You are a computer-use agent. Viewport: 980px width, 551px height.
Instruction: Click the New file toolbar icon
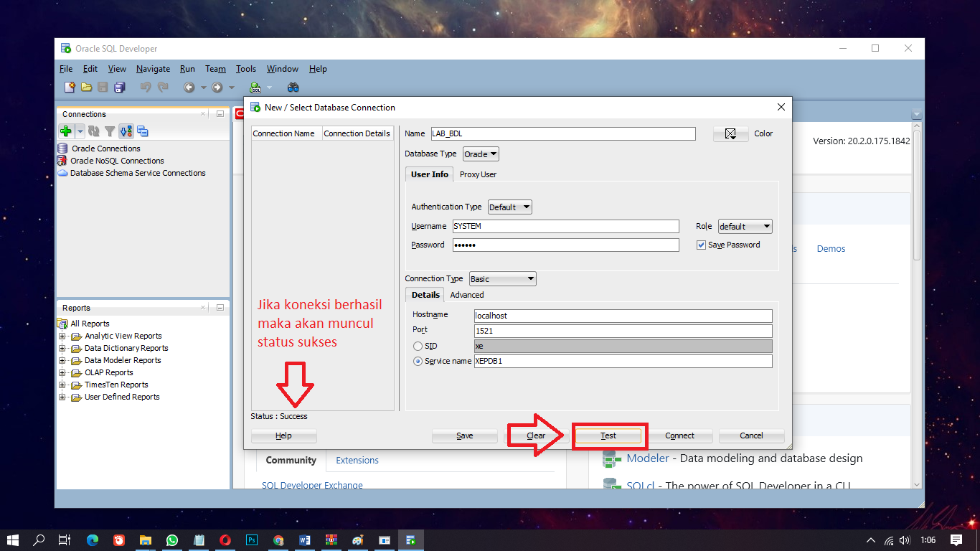pyautogui.click(x=70, y=88)
